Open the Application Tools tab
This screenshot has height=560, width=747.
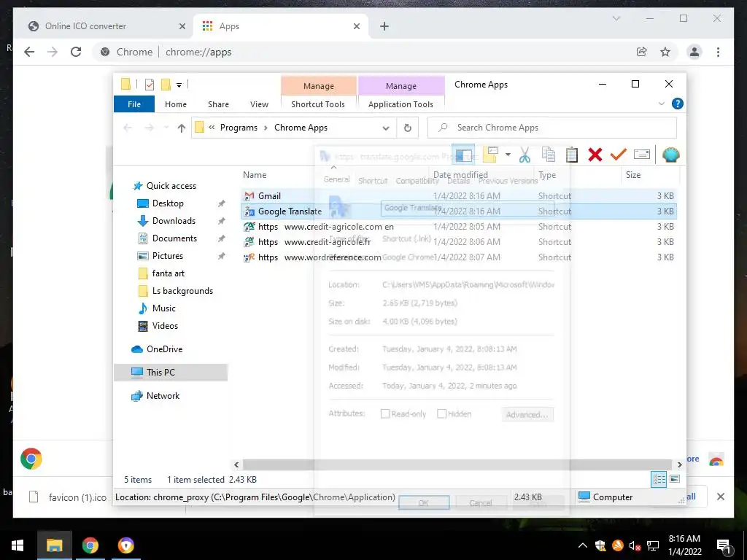coord(400,104)
